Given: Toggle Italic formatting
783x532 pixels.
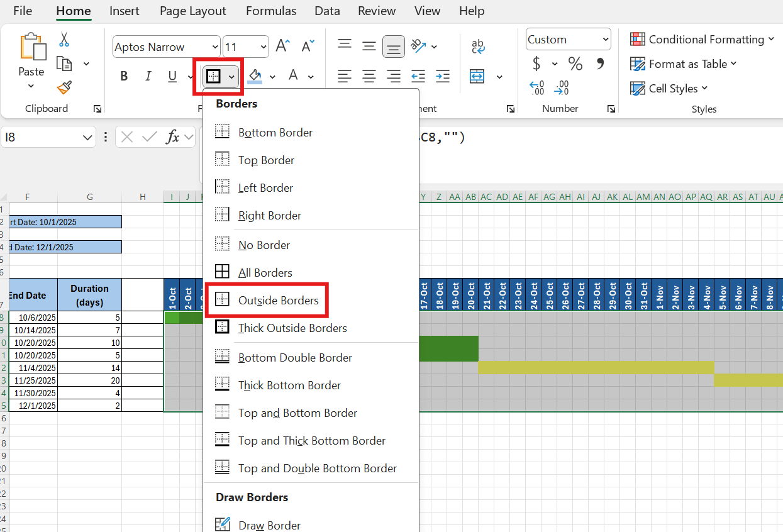Looking at the screenshot, I should coord(148,77).
